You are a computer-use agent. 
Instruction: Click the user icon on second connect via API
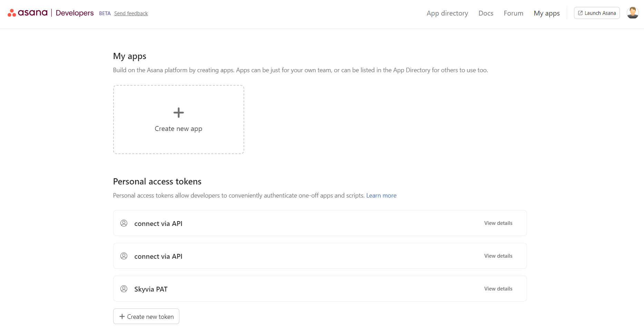[x=124, y=256]
